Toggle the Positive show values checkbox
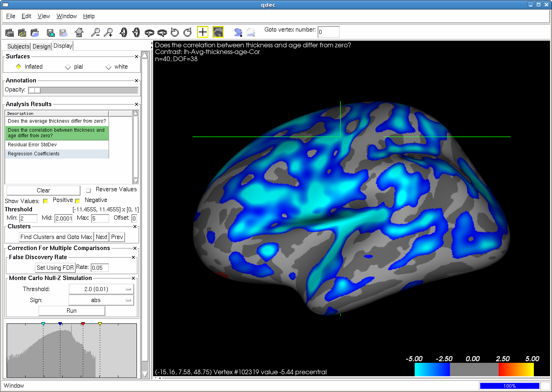This screenshot has width=552, height=392. click(45, 201)
